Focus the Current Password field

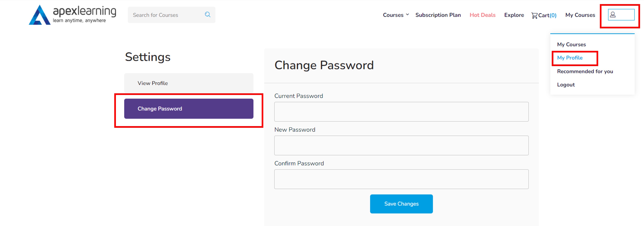coord(401,112)
